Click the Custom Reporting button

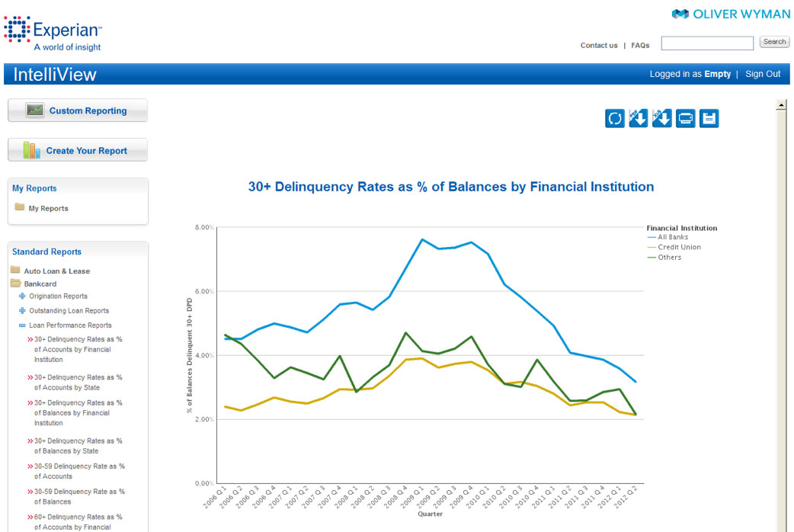[78, 111]
